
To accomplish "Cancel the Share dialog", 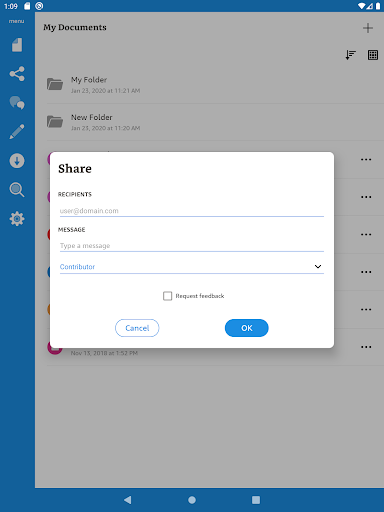I will 137,328.
